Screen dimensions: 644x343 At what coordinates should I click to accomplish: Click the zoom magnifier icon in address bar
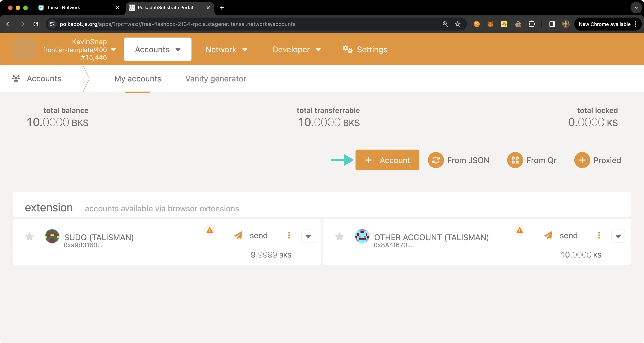[x=445, y=24]
